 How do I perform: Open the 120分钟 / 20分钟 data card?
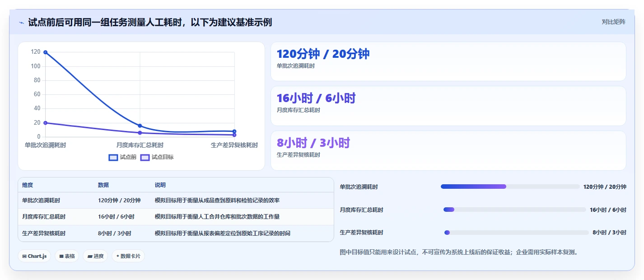point(448,61)
